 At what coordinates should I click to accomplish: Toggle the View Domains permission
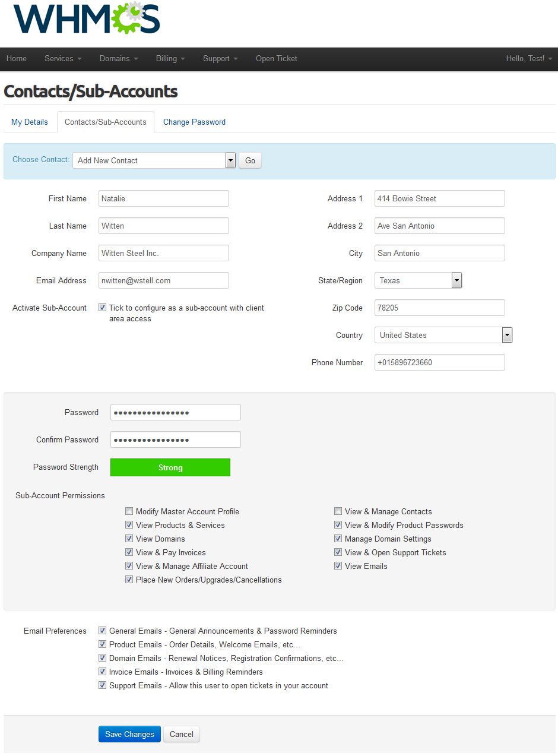[x=129, y=539]
